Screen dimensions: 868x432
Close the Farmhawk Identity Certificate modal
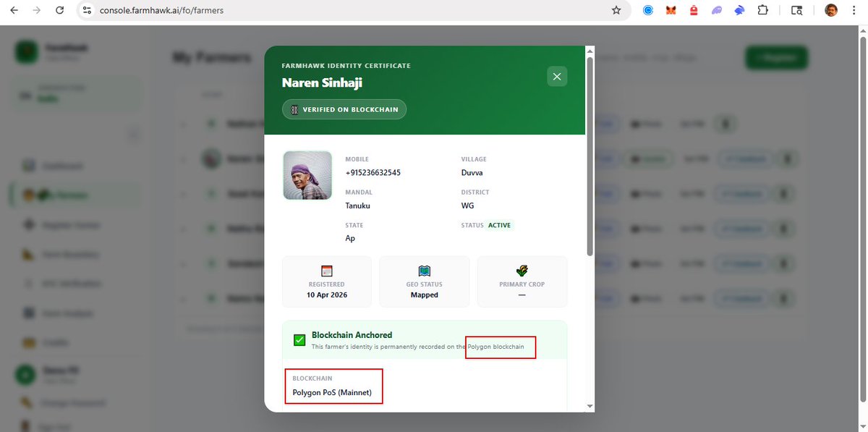tap(557, 76)
